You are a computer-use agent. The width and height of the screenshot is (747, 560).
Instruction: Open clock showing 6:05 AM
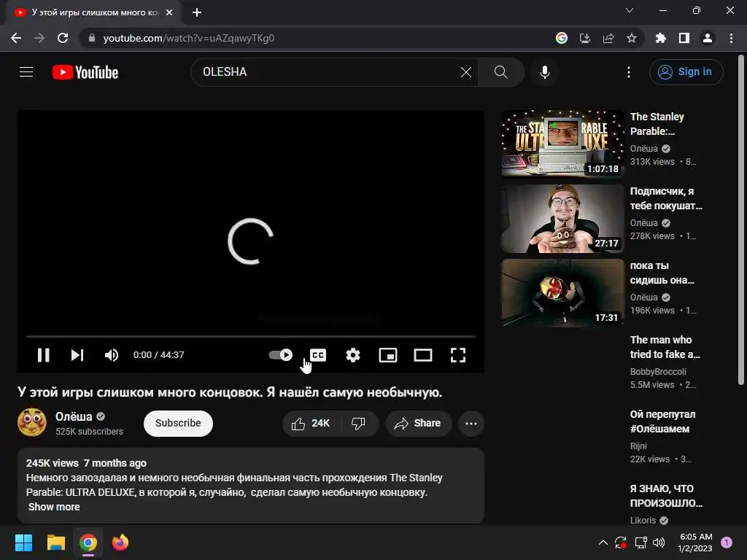pyautogui.click(x=695, y=542)
